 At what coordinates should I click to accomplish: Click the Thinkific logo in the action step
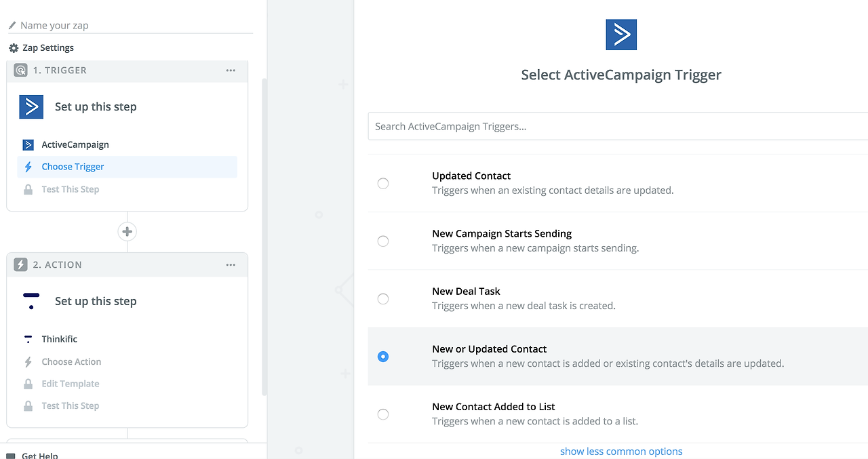[x=31, y=301]
